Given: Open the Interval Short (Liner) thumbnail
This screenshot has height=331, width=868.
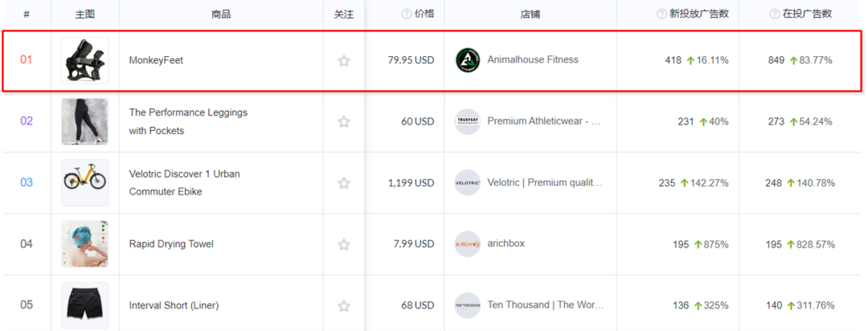Looking at the screenshot, I should coord(84,305).
